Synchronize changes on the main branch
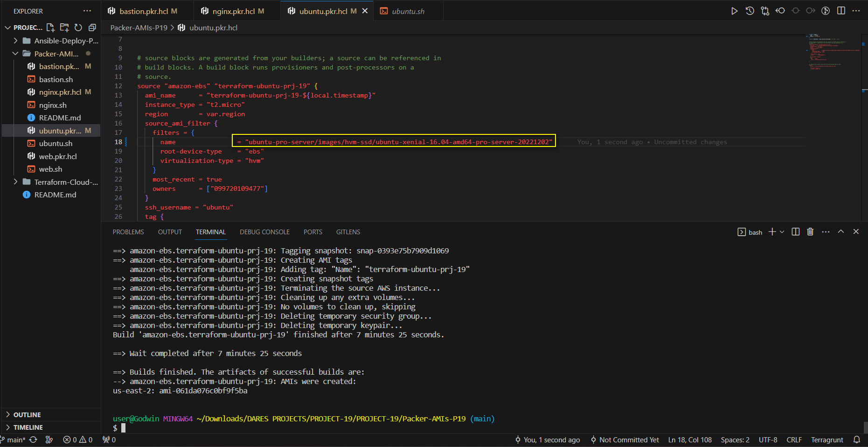This screenshot has height=447, width=868. point(33,440)
